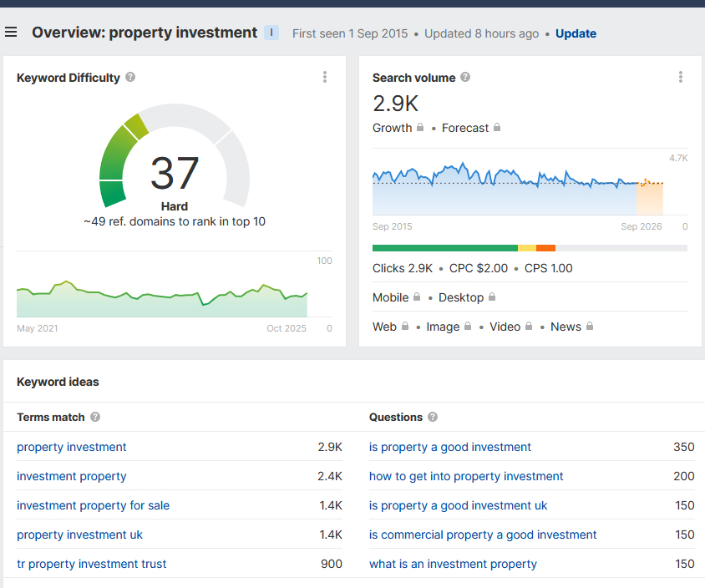Open Keyword Difficulty card options menu

pyautogui.click(x=325, y=78)
